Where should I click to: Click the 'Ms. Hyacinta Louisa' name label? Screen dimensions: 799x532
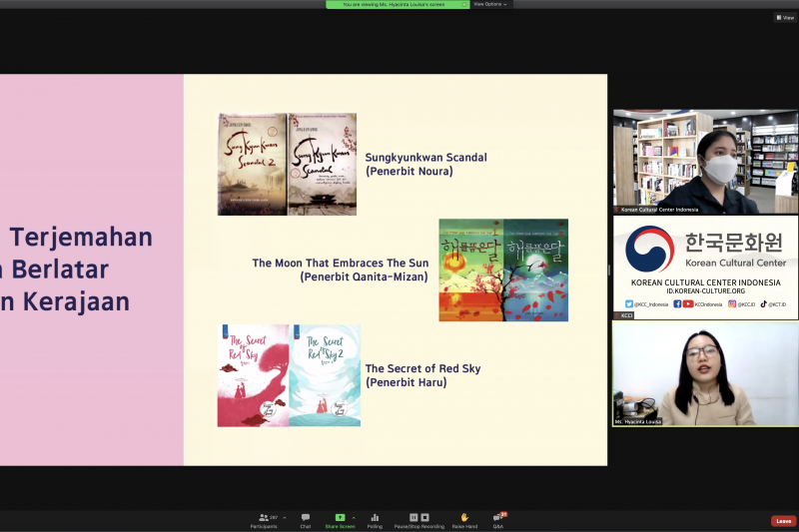(638, 422)
